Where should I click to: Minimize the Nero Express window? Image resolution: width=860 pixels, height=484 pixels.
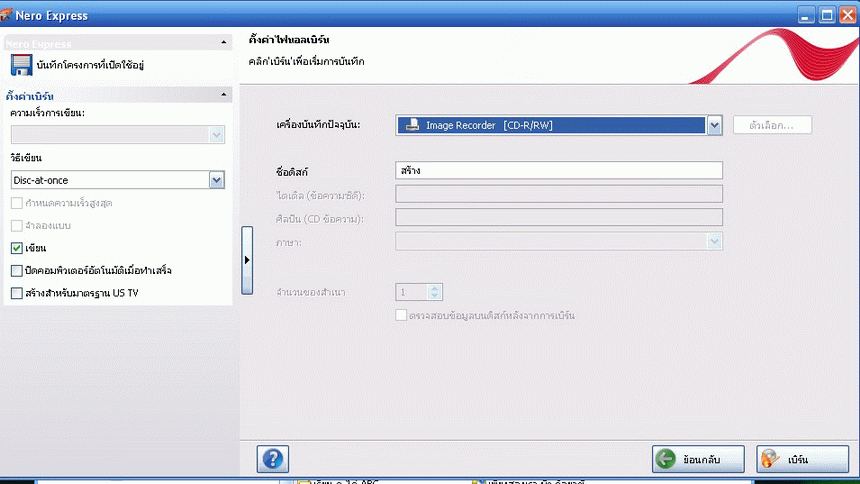click(806, 15)
